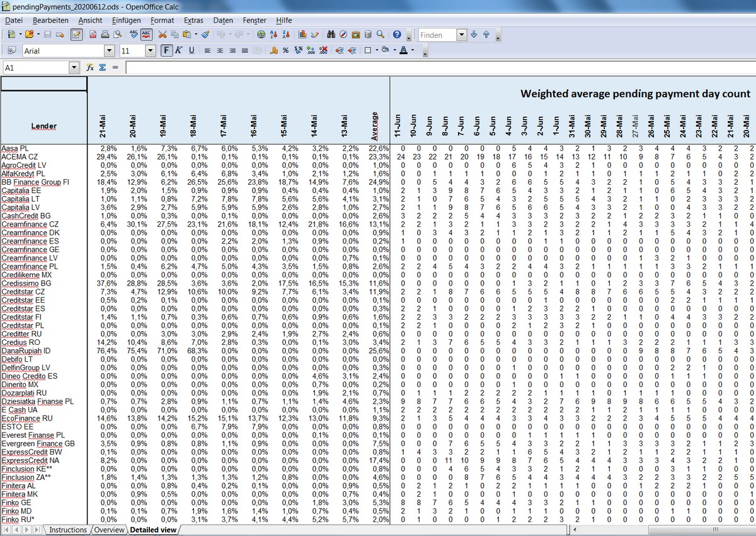Click Format Paintbrush icon
This screenshot has width=756, height=536.
pos(205,35)
